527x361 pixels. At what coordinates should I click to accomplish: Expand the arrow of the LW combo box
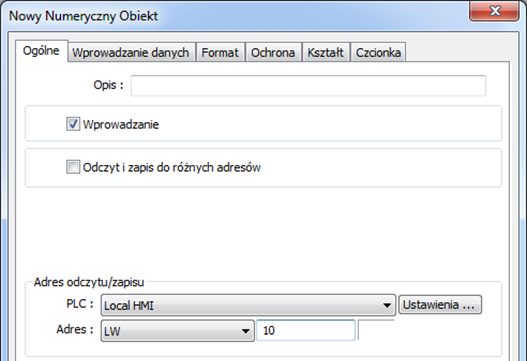tap(246, 331)
